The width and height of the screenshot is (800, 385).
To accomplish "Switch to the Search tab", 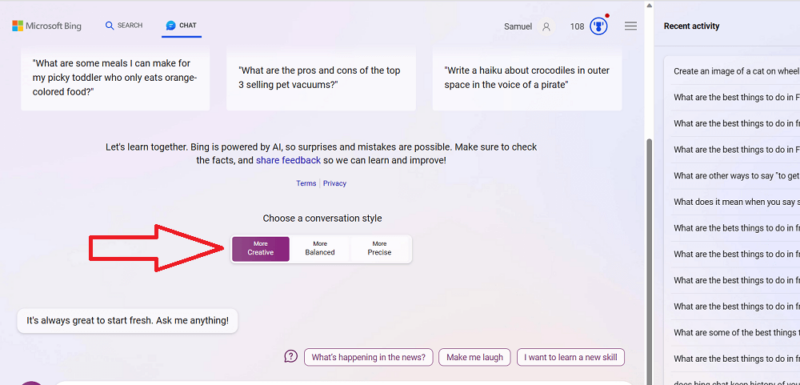I will (124, 25).
